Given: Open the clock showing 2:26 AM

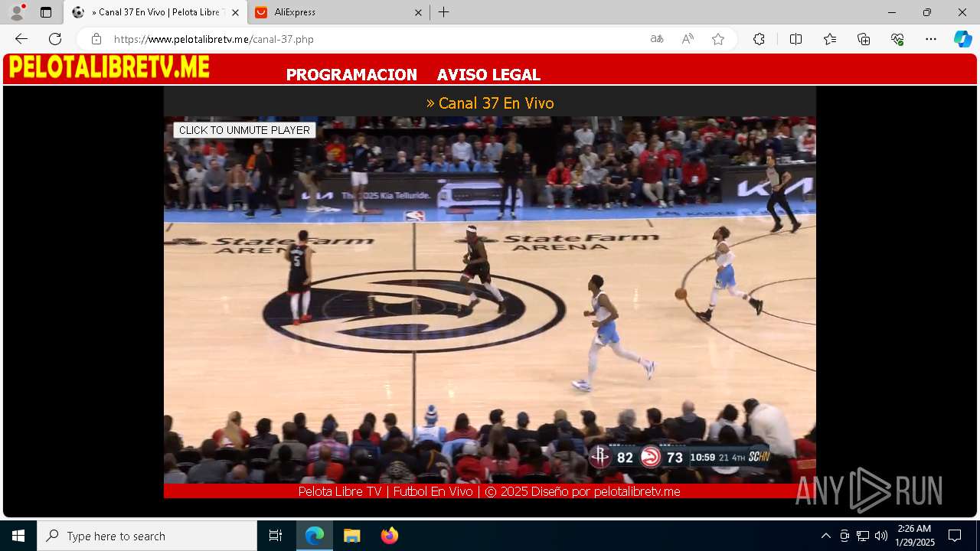Looking at the screenshot, I should [915, 536].
